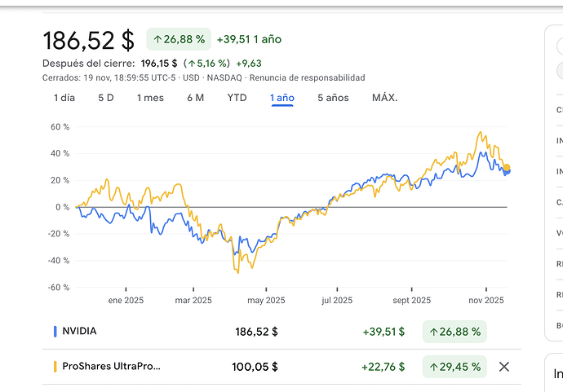Remove the ProShares UltraPro comparison with X
The image size is (563, 392).
[x=503, y=367]
